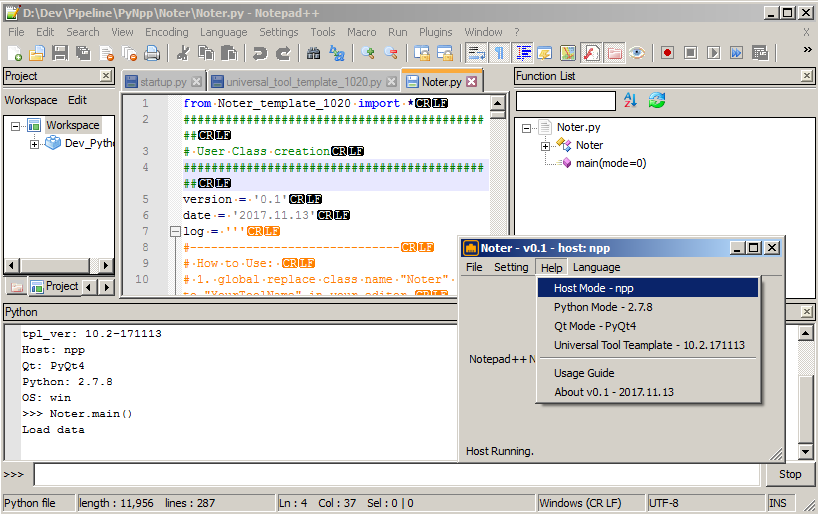Image resolution: width=818 pixels, height=514 pixels.
Task: Click the Stop macro recording button
Action: (x=691, y=53)
